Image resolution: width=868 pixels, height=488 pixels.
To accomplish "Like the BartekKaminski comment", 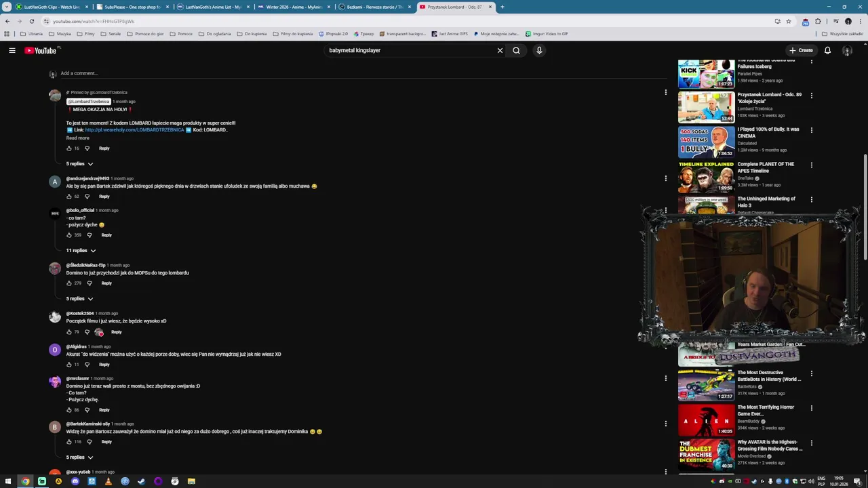I will click(x=69, y=442).
